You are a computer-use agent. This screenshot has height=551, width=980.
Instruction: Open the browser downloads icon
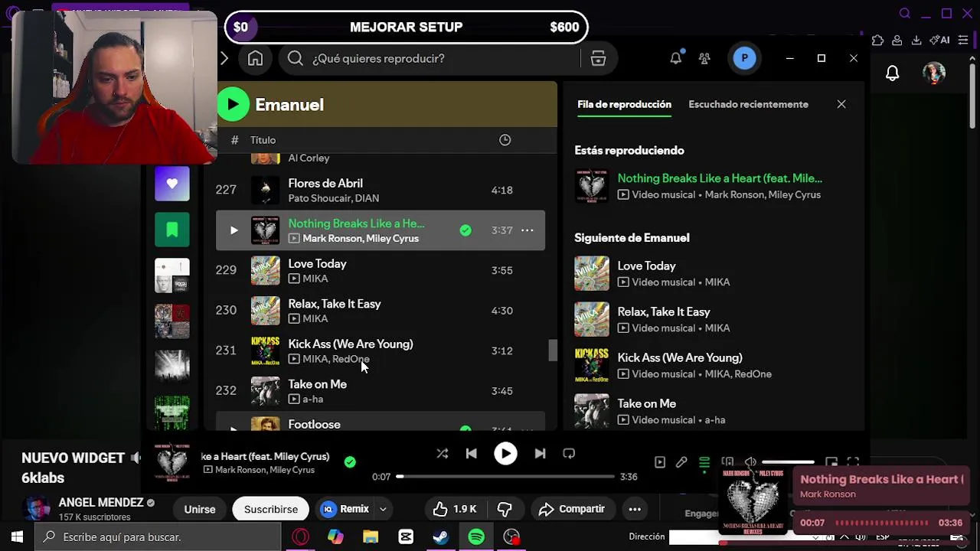click(916, 41)
